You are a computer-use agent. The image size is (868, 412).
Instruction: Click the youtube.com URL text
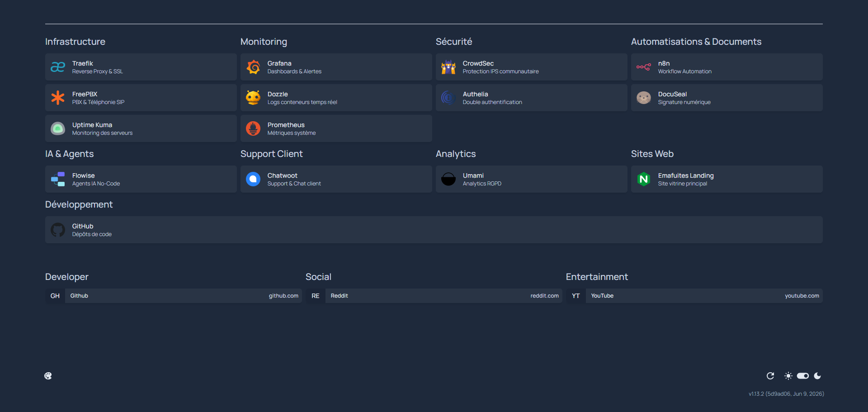tap(802, 296)
